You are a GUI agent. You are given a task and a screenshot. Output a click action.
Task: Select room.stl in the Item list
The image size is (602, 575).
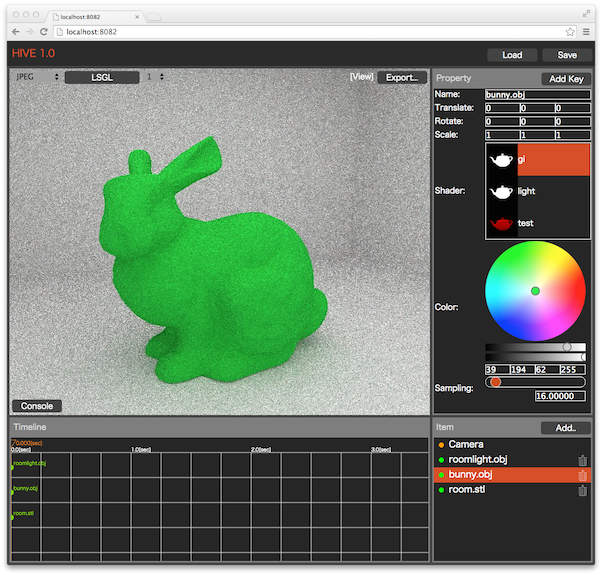[x=512, y=490]
